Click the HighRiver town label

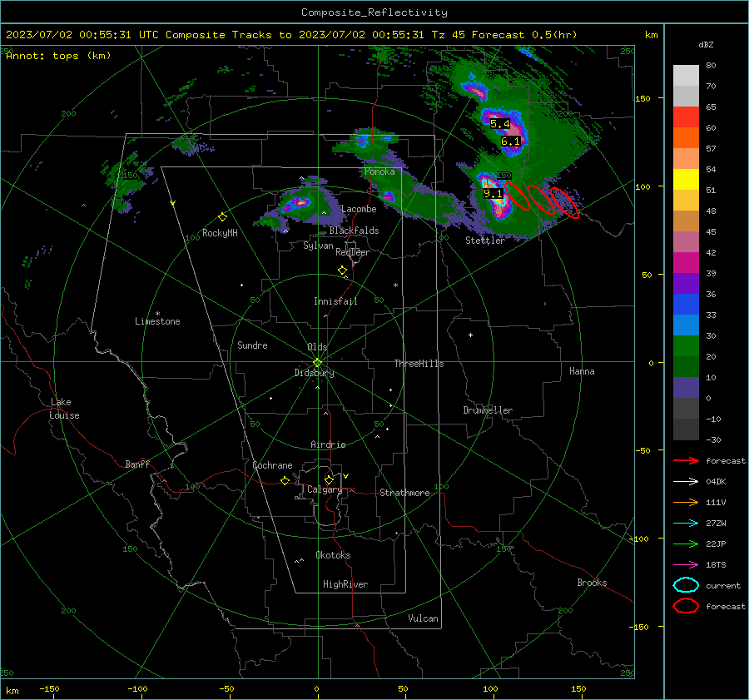pos(345,584)
